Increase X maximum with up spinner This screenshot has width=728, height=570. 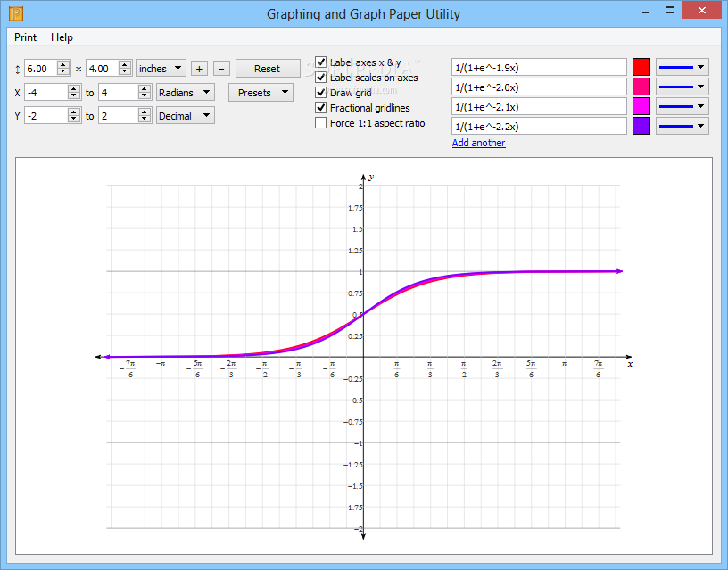point(145,88)
